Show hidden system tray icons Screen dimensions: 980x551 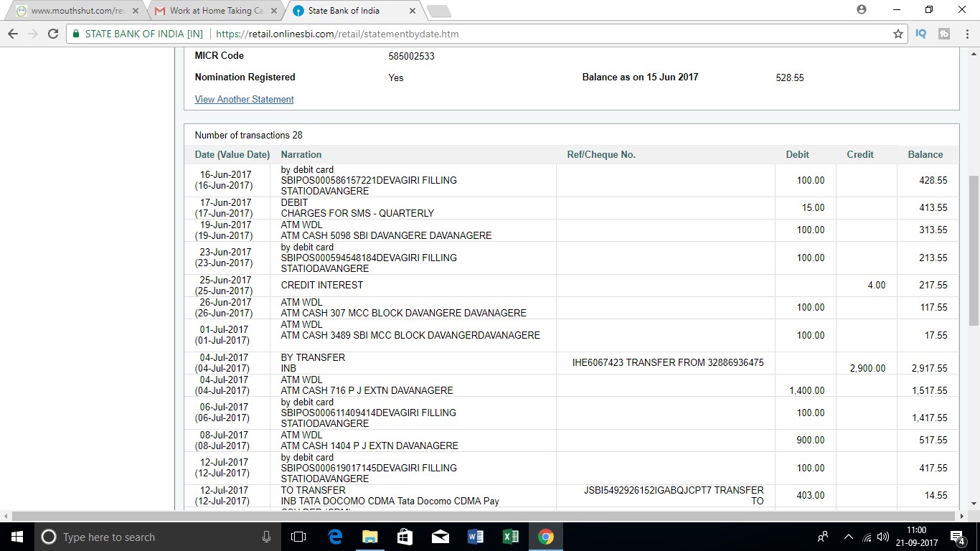pyautogui.click(x=848, y=537)
